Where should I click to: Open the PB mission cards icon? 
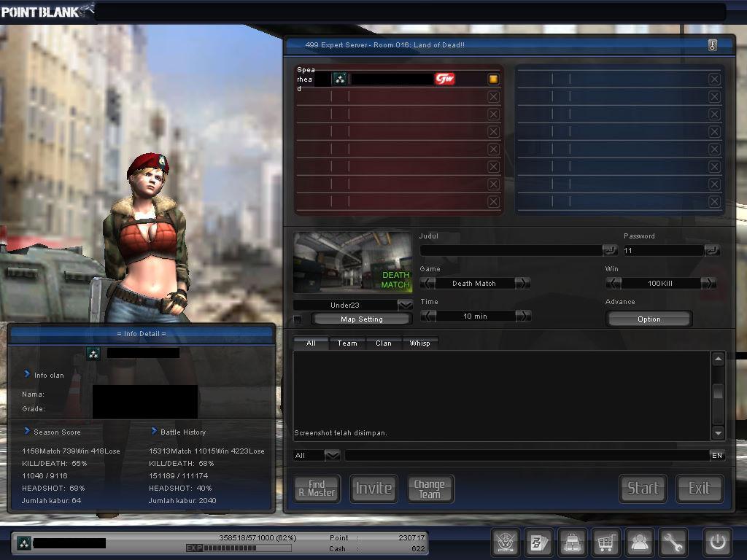(539, 542)
